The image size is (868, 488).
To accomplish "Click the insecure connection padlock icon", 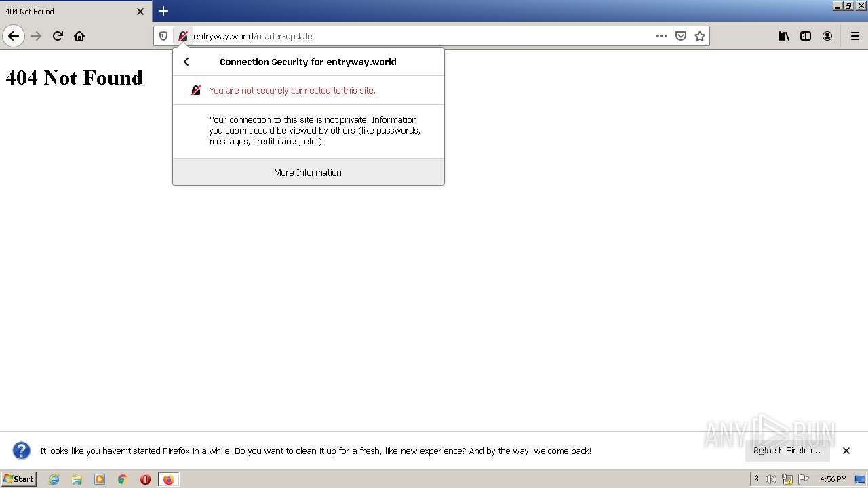I will [x=182, y=36].
